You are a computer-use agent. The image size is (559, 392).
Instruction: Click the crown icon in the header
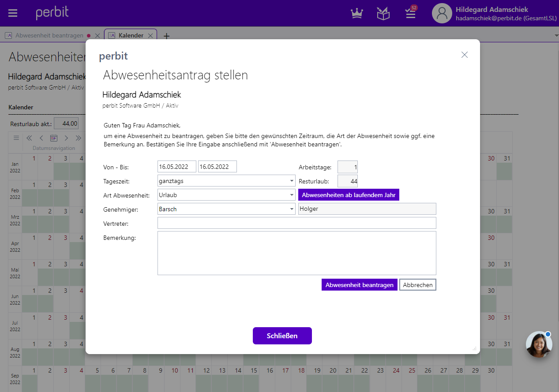point(356,13)
